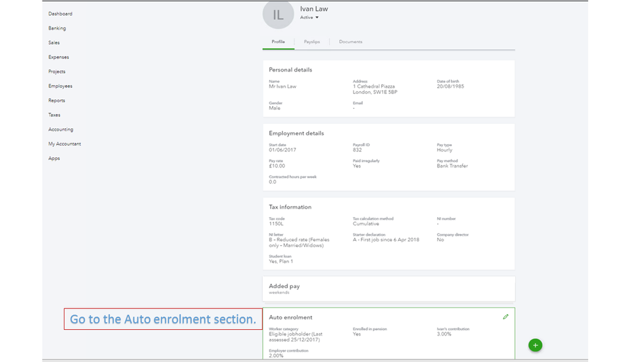
Task: Navigate to Expenses
Action: point(59,57)
